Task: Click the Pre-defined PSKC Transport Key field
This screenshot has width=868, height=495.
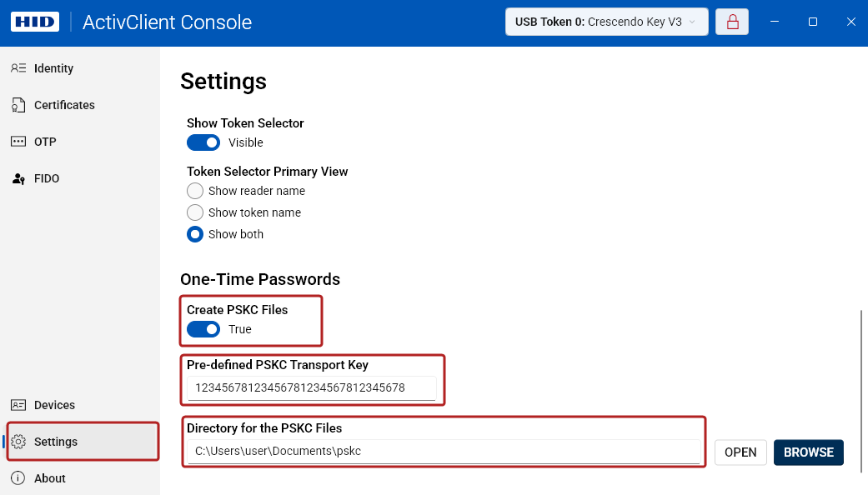Action: [x=311, y=387]
